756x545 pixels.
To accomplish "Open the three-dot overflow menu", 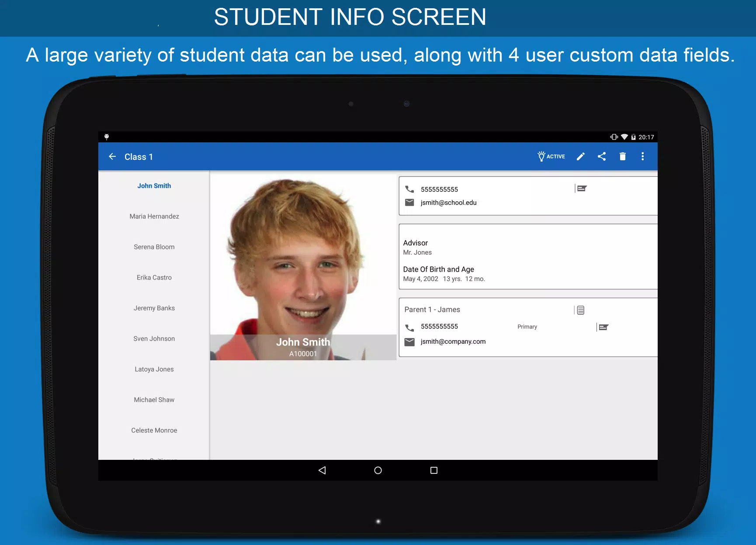I will click(642, 156).
